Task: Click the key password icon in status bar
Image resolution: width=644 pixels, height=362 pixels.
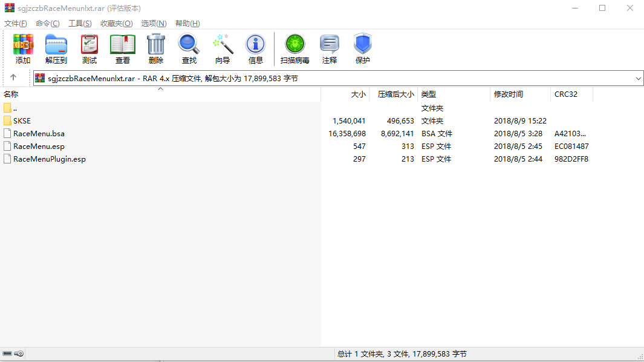Action: (19, 354)
